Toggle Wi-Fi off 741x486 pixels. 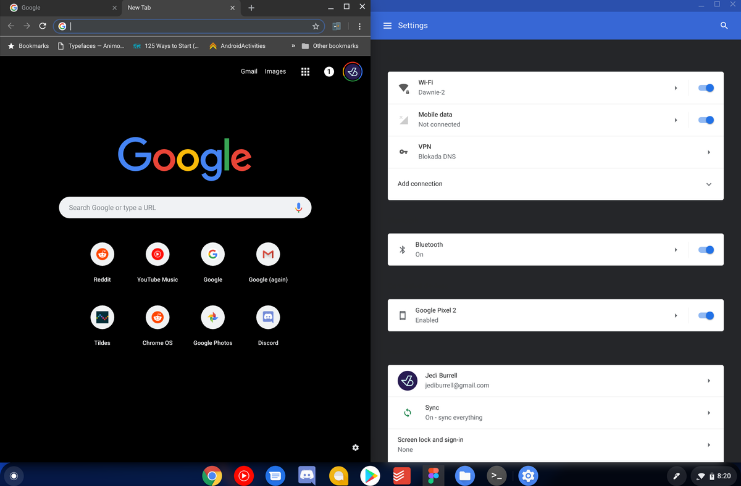706,88
